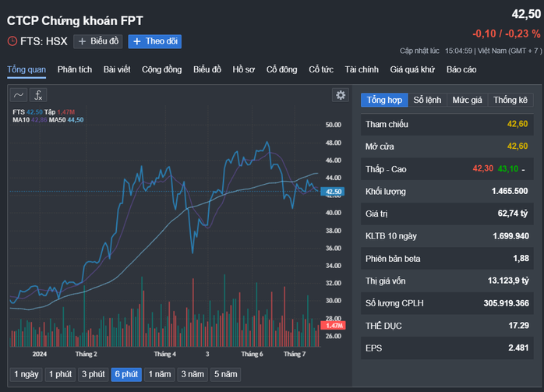
Task: Open the Báo cáo tab
Action: pos(461,69)
